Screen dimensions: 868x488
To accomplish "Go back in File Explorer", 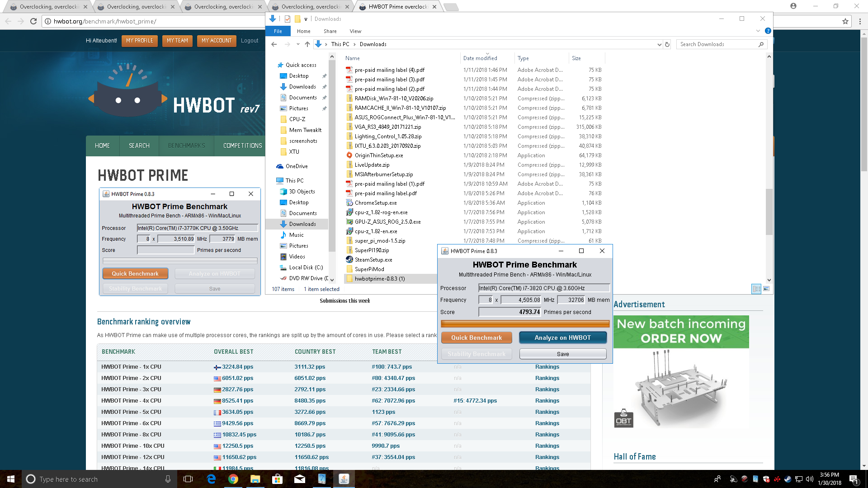I will pos(274,44).
